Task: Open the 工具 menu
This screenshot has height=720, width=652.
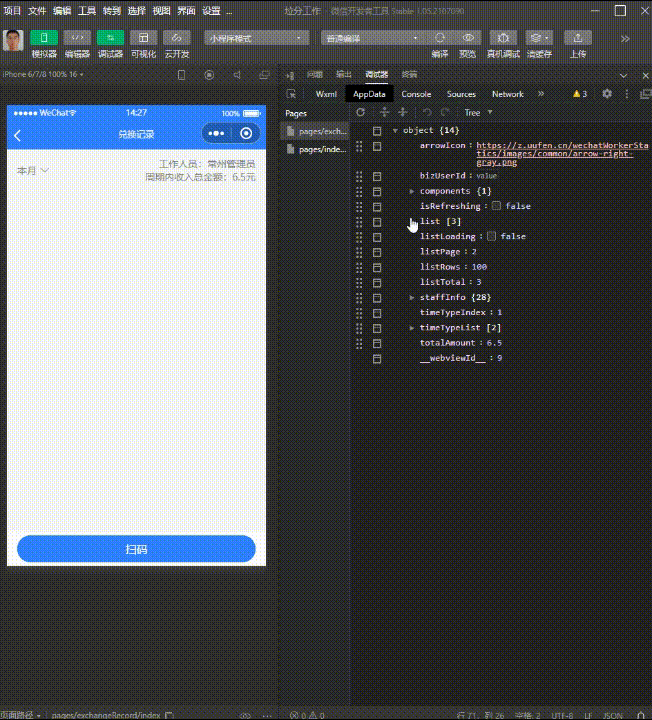Action: point(86,11)
